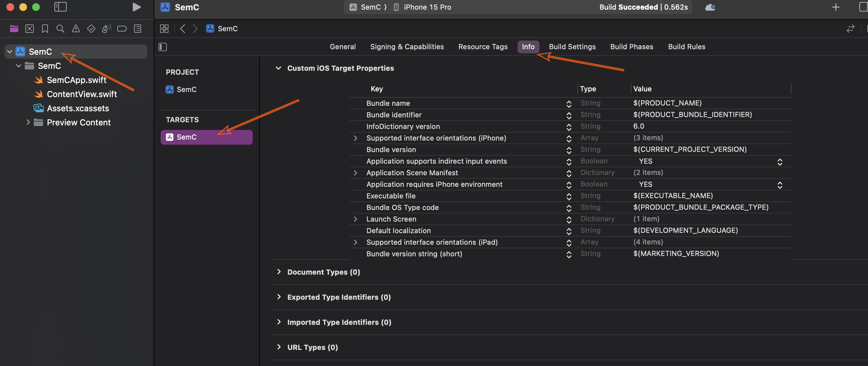Collapse Custom iOS Target Properties section

[278, 68]
